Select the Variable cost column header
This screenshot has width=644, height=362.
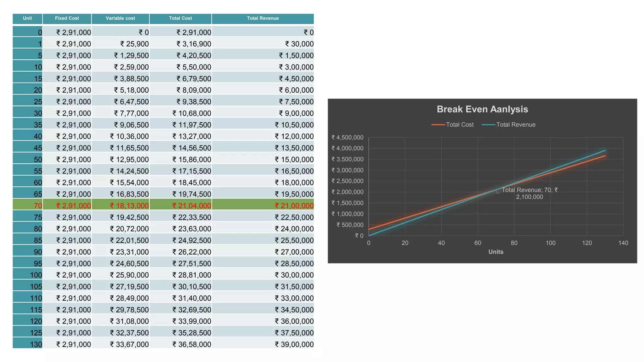point(120,18)
